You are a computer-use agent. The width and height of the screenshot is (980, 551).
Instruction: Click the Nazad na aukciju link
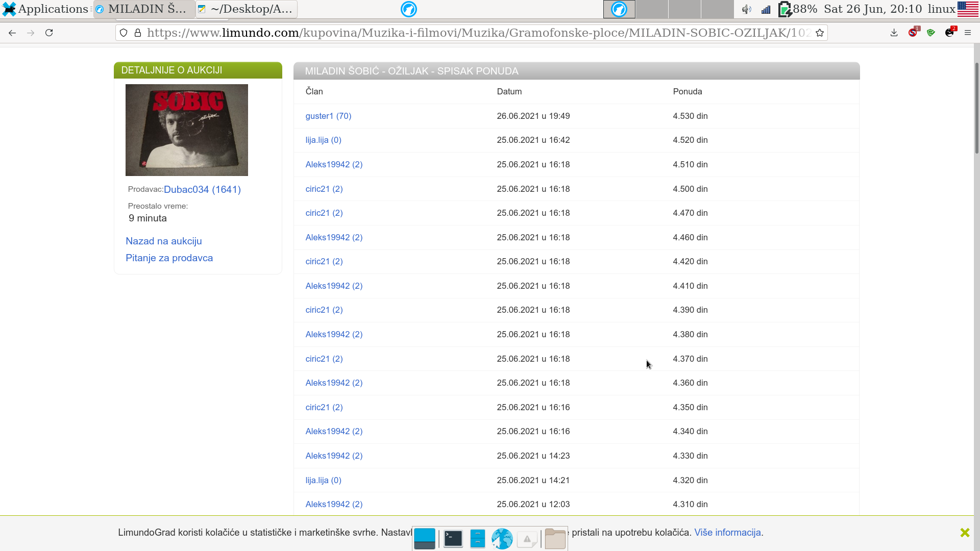point(163,241)
